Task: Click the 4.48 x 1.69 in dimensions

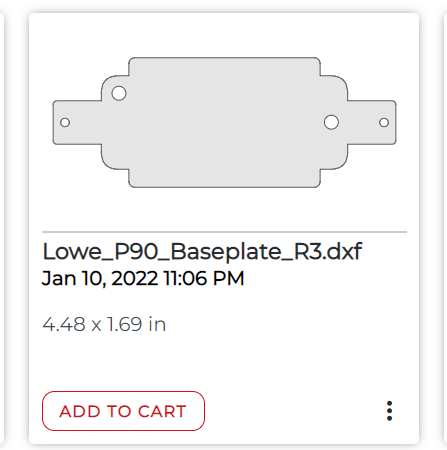Action: click(104, 324)
